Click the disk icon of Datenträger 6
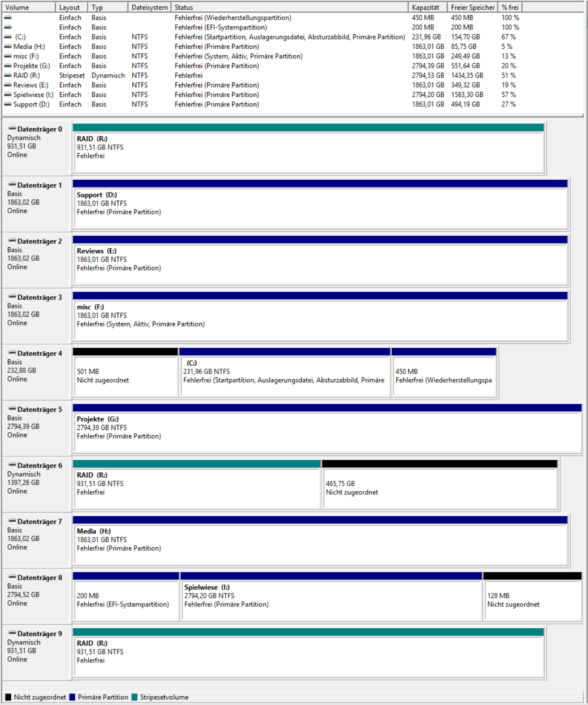 click(x=12, y=465)
